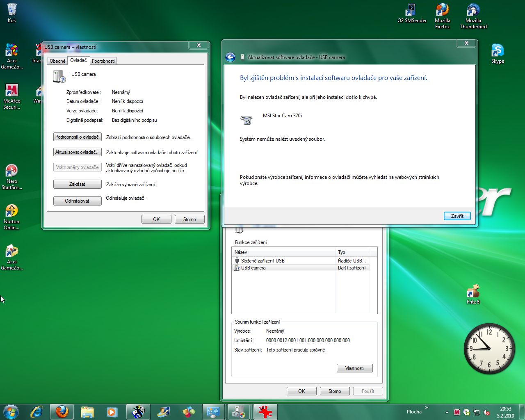Open Internet Explorer from the taskbar
Viewport: 525px width, 420px height.
tap(37, 412)
